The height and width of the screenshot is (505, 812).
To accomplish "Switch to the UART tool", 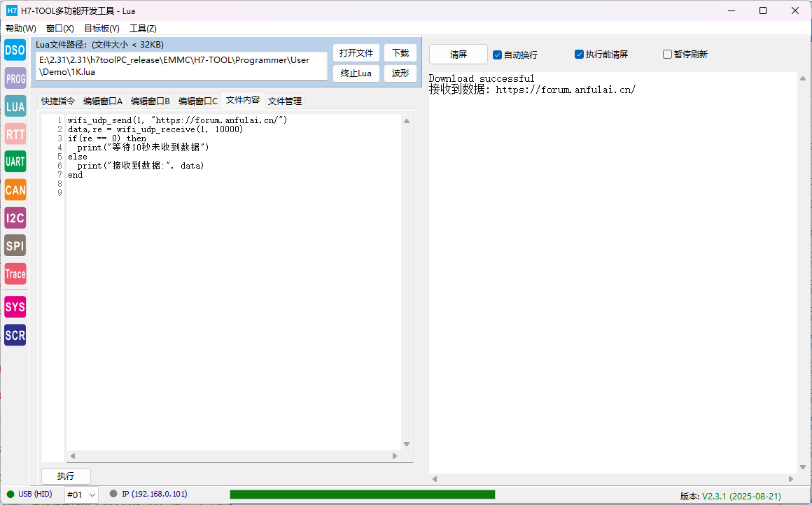I will point(15,162).
